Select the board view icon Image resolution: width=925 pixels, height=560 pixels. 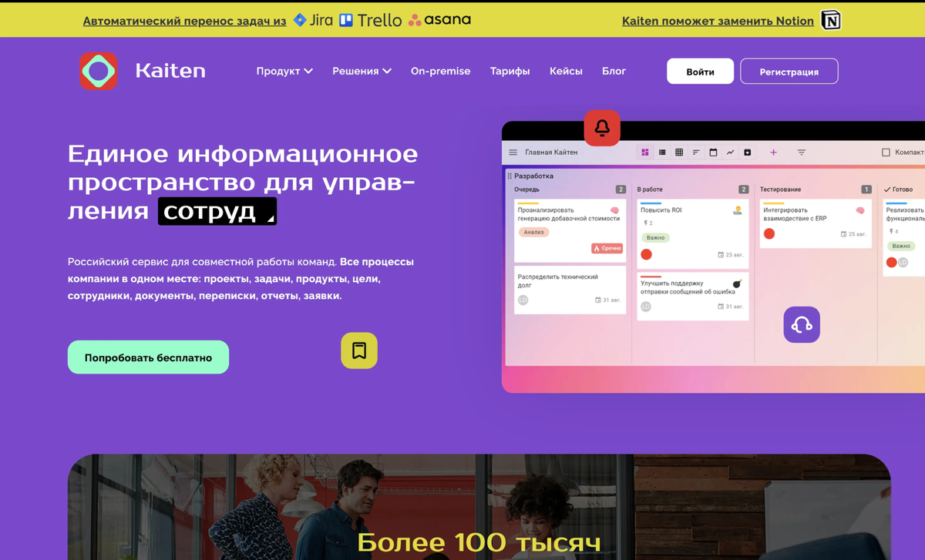pyautogui.click(x=645, y=153)
